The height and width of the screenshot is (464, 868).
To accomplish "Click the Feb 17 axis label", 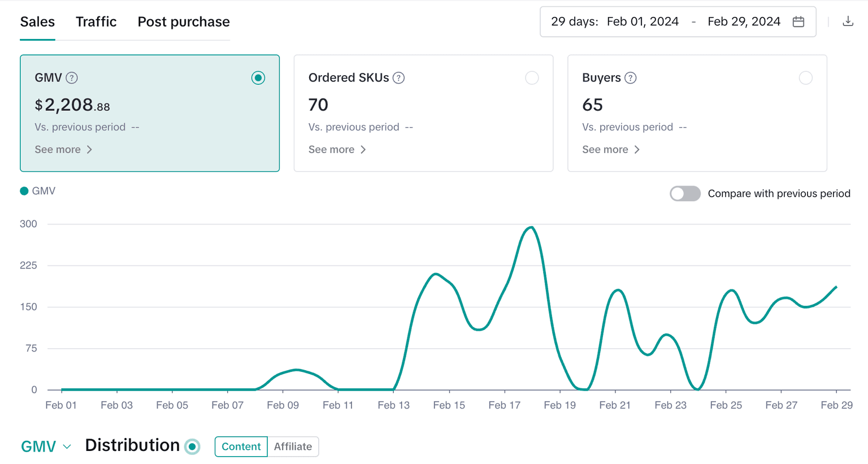I will coord(504,405).
